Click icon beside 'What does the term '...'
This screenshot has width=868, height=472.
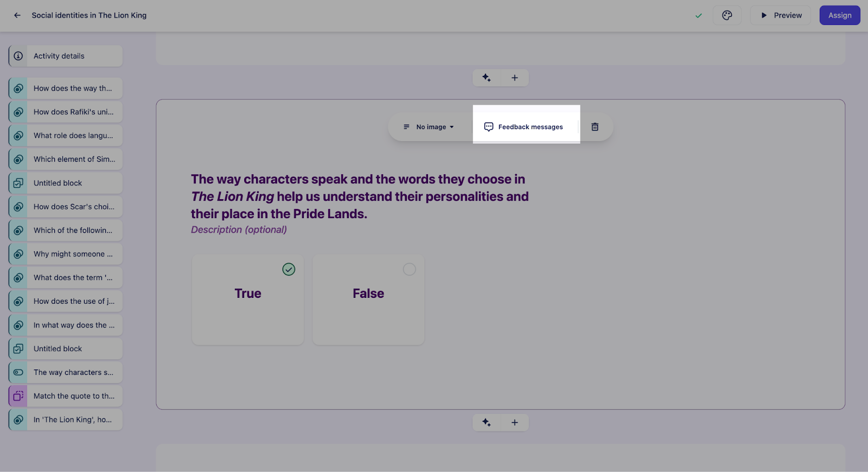pos(18,278)
